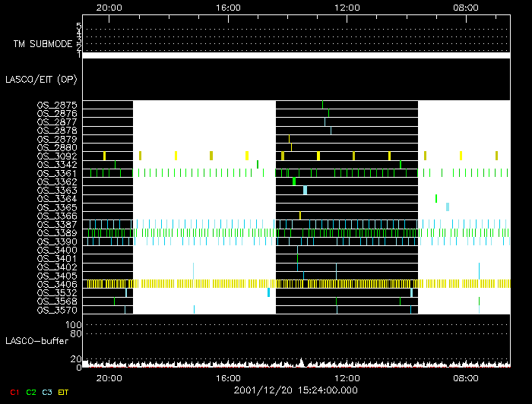Click the yellow marker in OS_3366 row

(300, 216)
